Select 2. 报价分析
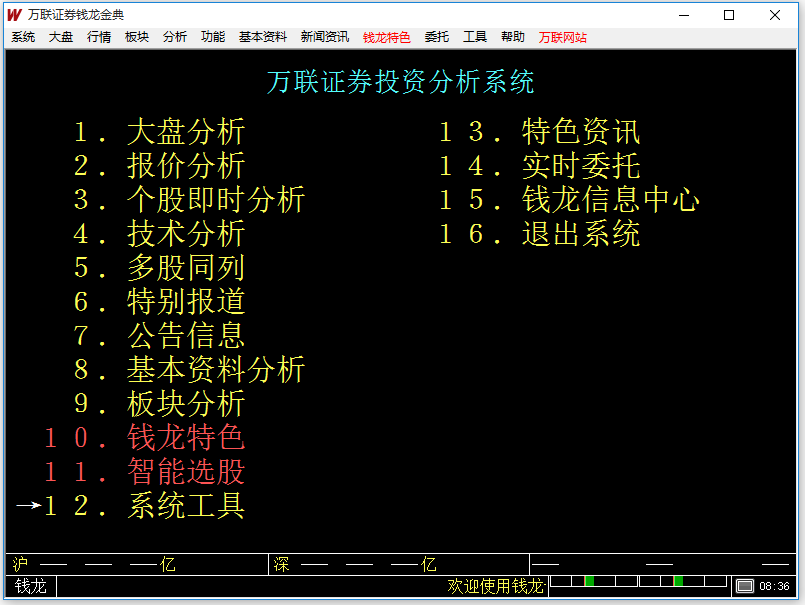The height and width of the screenshot is (605, 805). point(159,166)
